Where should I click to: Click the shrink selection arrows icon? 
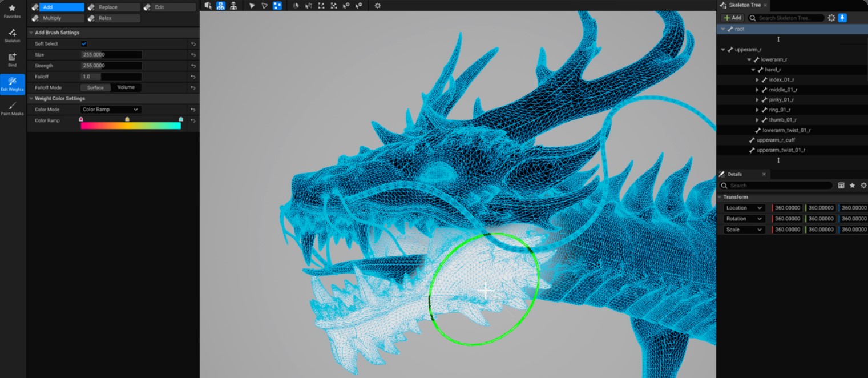point(334,6)
